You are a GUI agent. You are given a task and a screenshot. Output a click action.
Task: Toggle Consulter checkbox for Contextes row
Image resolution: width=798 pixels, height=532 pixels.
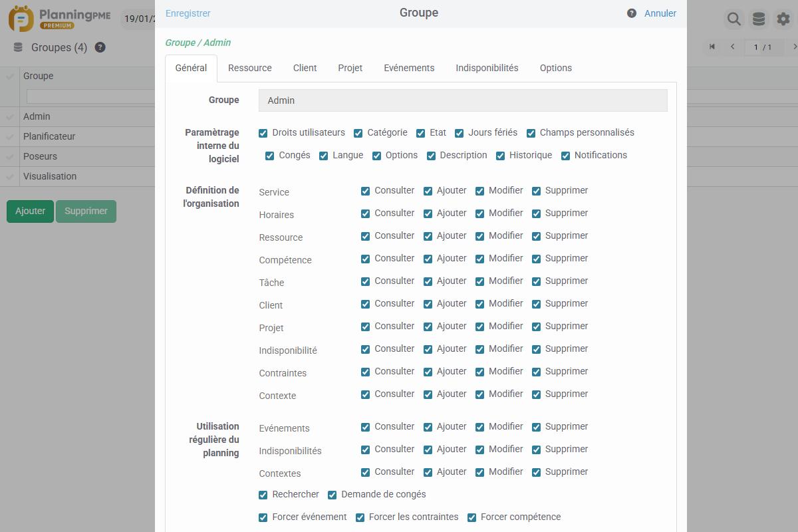(365, 472)
